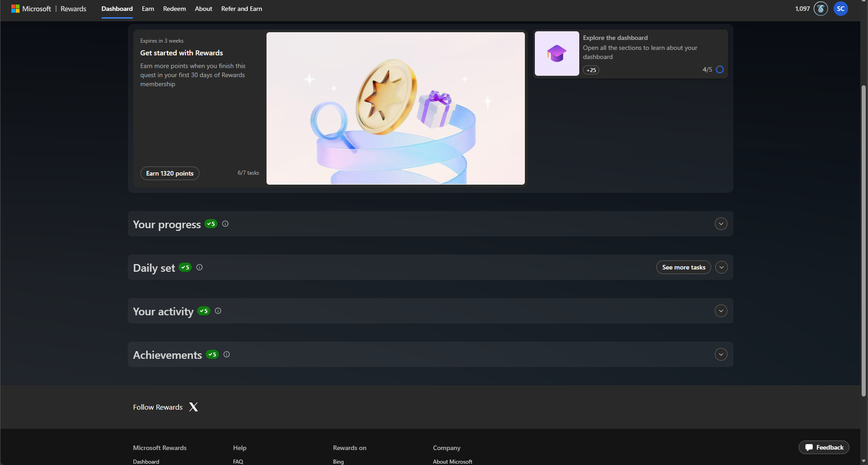Open the Refer and Earn tab
Image resolution: width=868 pixels, height=465 pixels.
(242, 9)
